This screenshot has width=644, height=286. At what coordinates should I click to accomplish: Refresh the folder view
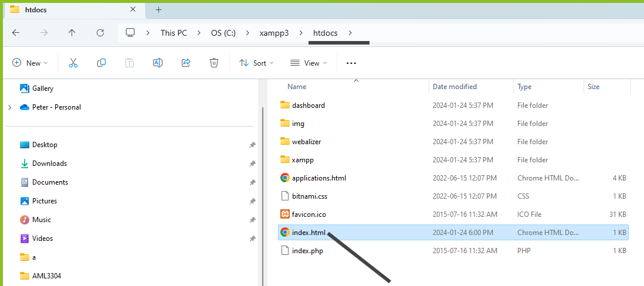pyautogui.click(x=100, y=33)
